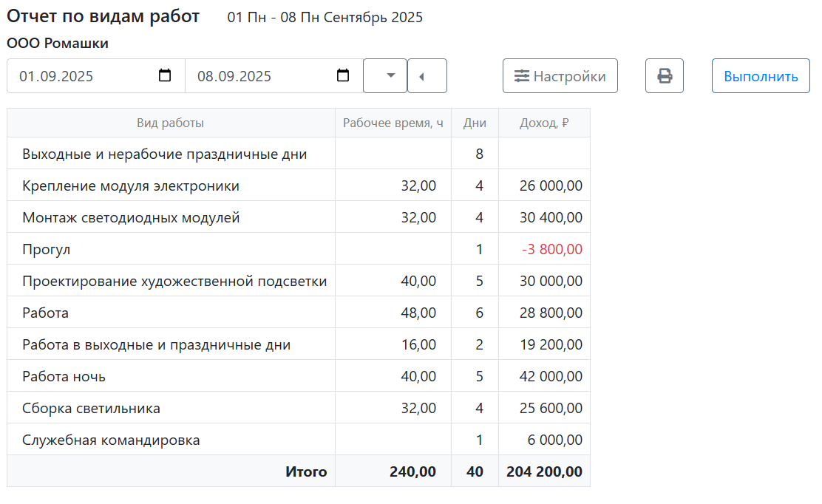The image size is (822, 504).
Task: Click the Итого total income 204 200,00
Action: coord(545,471)
